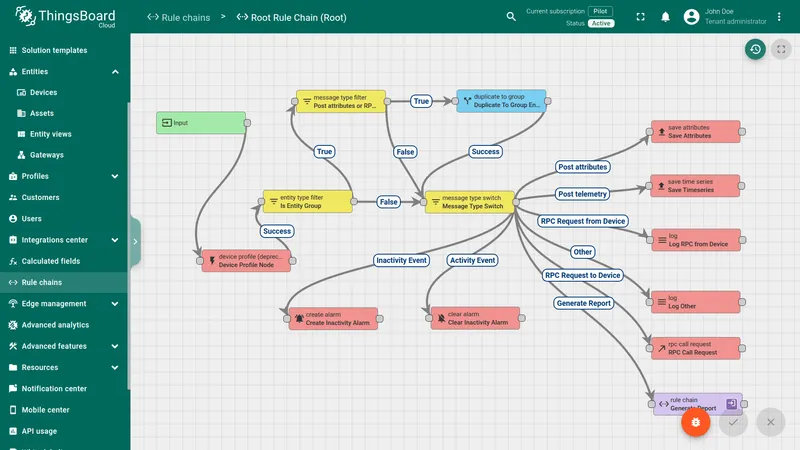Select the Generate Report link label
The width and height of the screenshot is (800, 450).
(584, 303)
